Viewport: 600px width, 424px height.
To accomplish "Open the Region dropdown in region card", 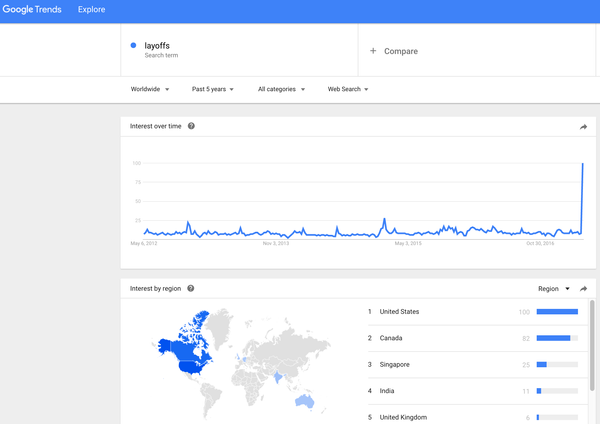I will click(554, 289).
